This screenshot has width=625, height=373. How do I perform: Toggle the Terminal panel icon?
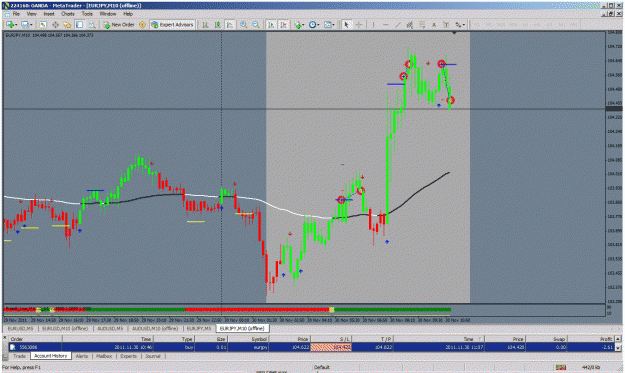pyautogui.click(x=79, y=25)
